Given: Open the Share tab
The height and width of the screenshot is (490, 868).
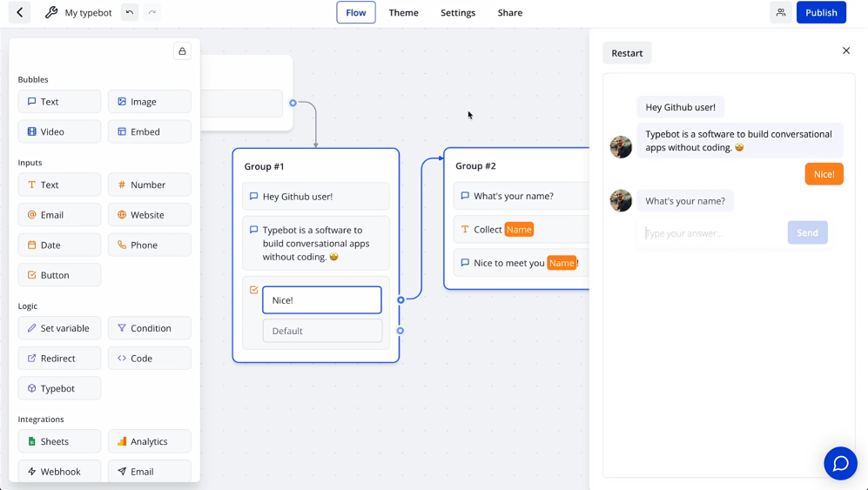Looking at the screenshot, I should point(510,13).
